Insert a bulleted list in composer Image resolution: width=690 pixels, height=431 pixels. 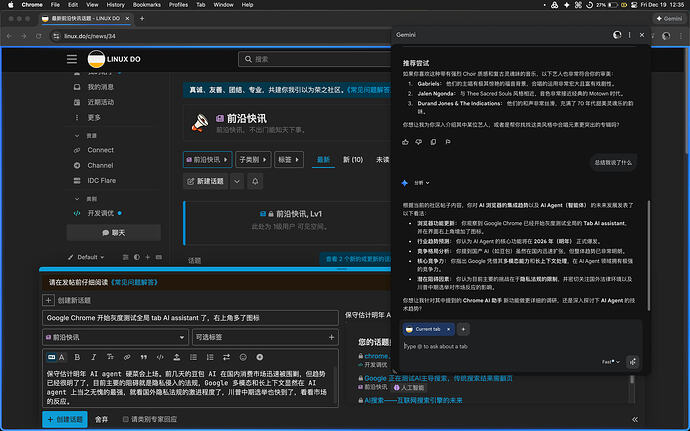pyautogui.click(x=193, y=357)
